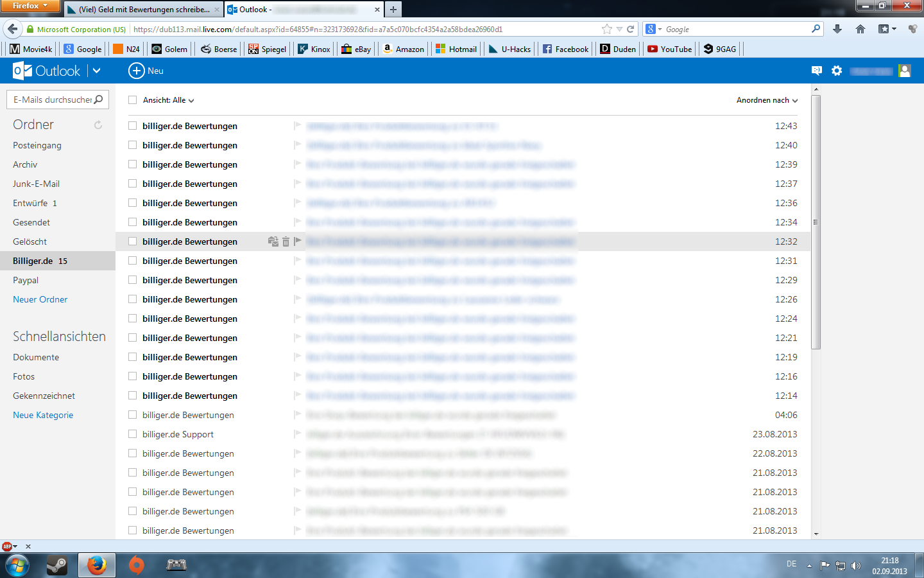The height and width of the screenshot is (578, 924).
Task: Open the Outlook settings gear
Action: click(837, 71)
